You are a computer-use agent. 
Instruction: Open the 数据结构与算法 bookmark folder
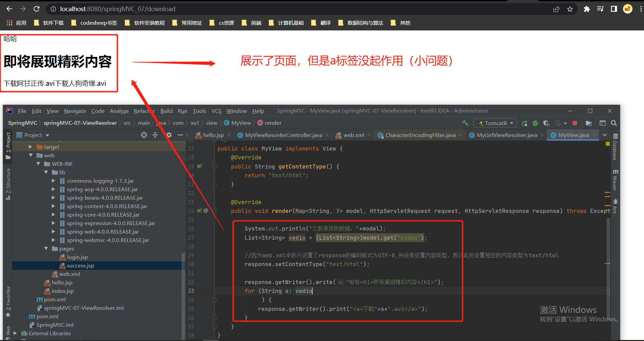coord(361,23)
